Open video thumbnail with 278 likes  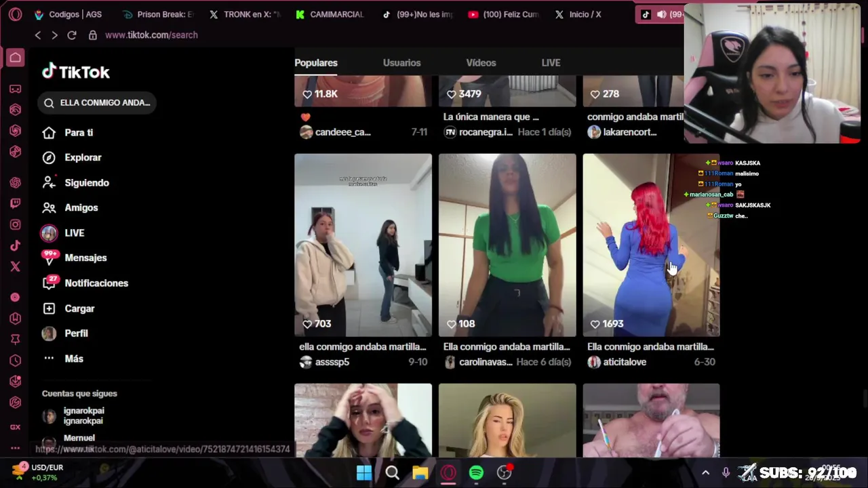633,91
